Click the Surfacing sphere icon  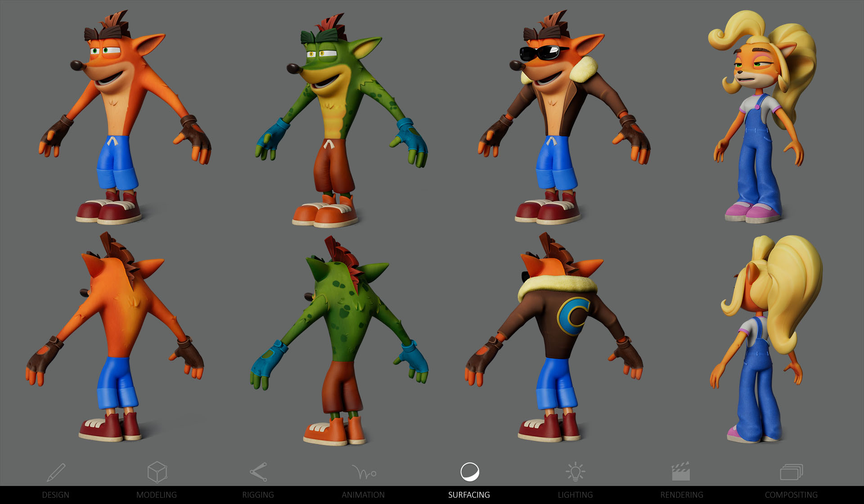[470, 472]
